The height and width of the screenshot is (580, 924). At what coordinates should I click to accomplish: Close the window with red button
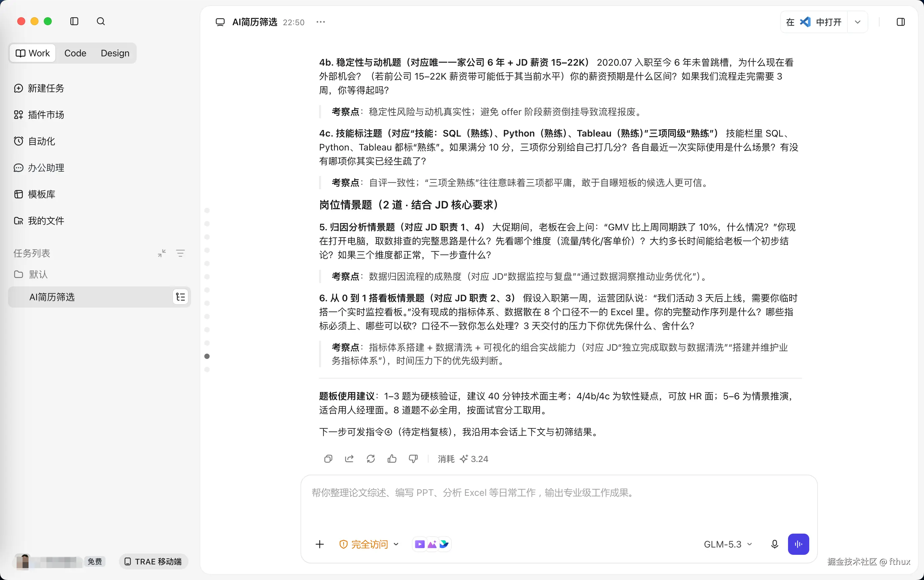point(22,22)
